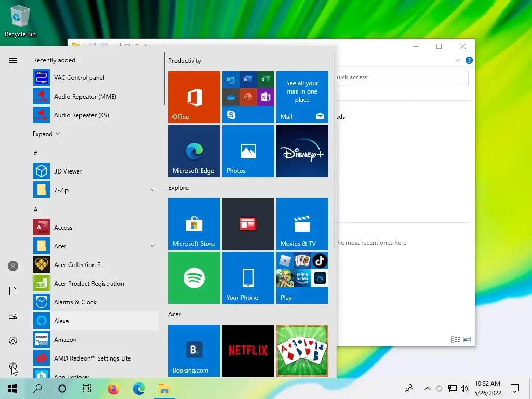Switch File Explorer to large icons view
532x399 pixels.
coord(467,339)
